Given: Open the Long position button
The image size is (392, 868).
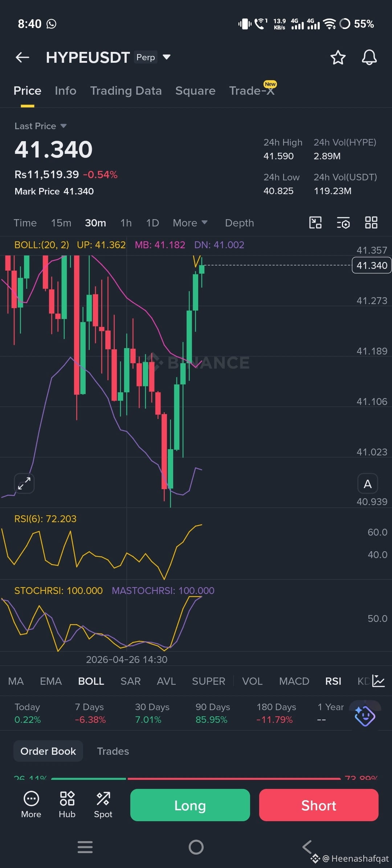Looking at the screenshot, I should point(190,805).
